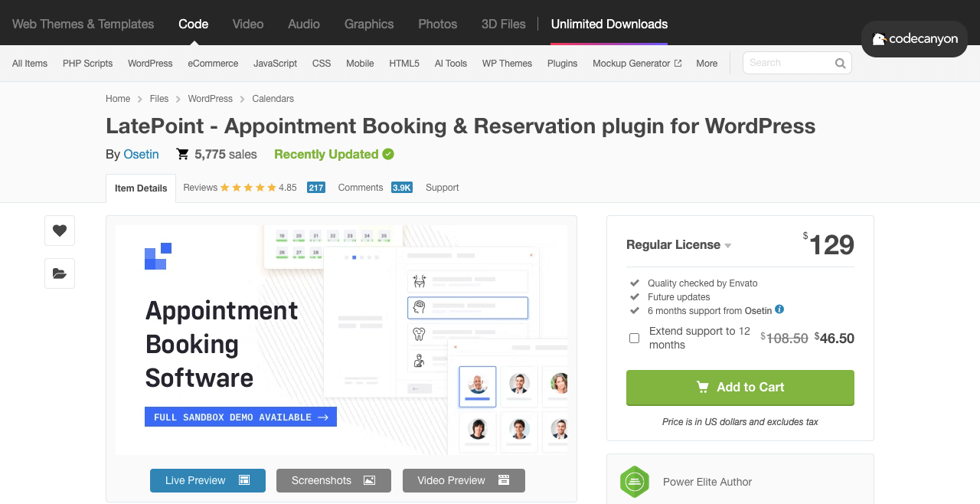Browse the WordPress category in navbar
This screenshot has height=504, width=980.
pyautogui.click(x=150, y=64)
